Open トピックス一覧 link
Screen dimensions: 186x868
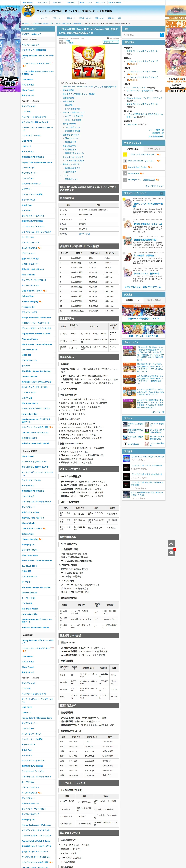(158, 412)
